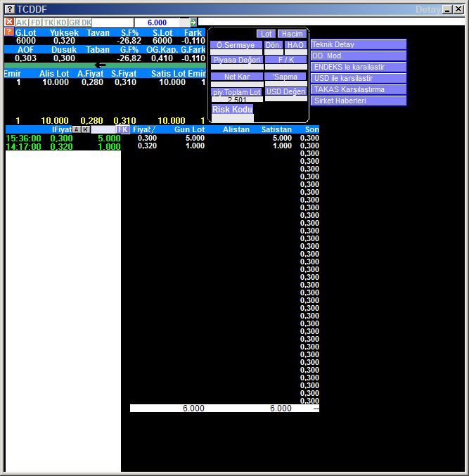The image size is (469, 476).
Task: Click the yellow 0,310 total value
Action: coord(124,121)
